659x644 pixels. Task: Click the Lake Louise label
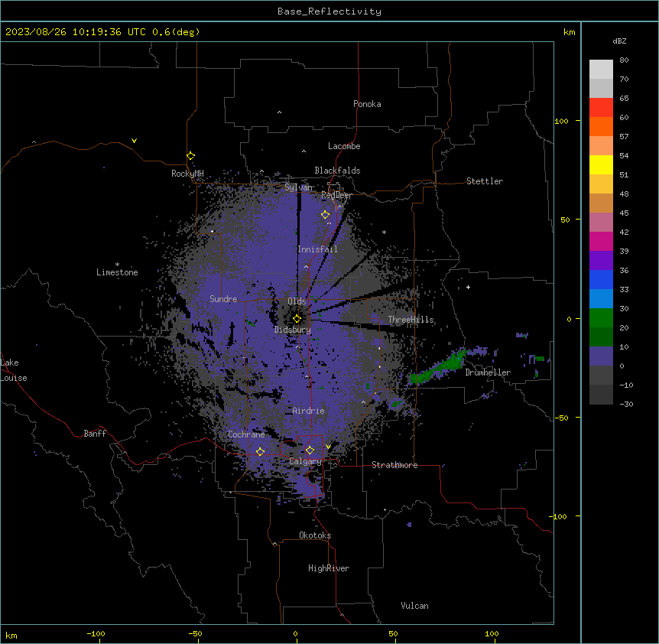14,370
